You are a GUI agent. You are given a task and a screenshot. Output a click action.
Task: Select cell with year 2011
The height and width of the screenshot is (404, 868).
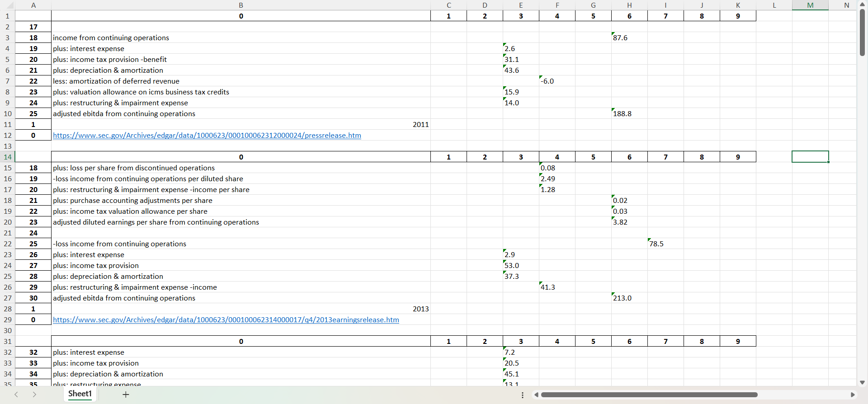[241, 124]
